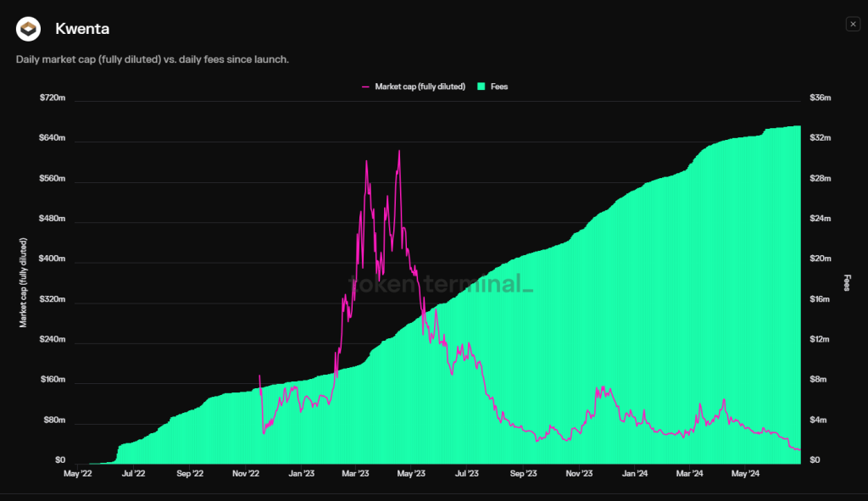Click the highest peak of the market cap line
Image resolution: width=868 pixels, height=501 pixels.
tap(398, 152)
